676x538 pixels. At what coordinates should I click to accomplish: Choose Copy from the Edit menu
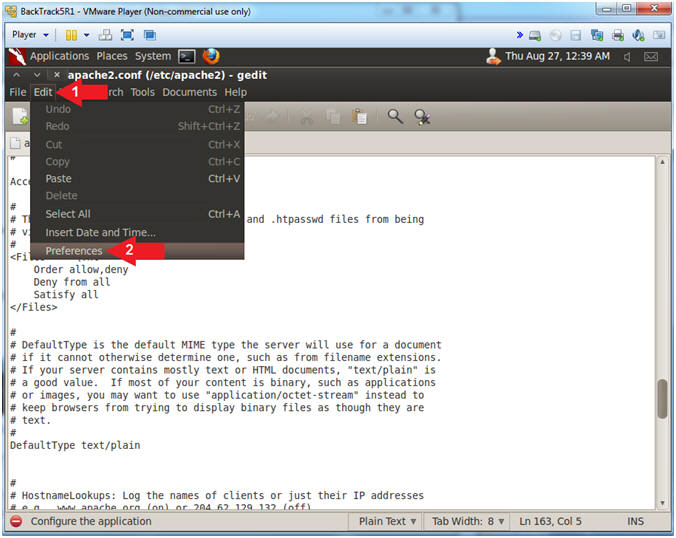click(x=137, y=162)
